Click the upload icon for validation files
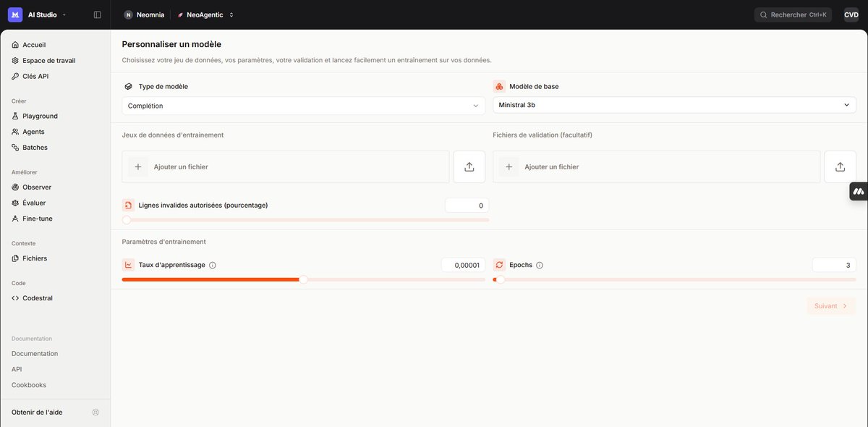The width and height of the screenshot is (868, 427). 841,167
